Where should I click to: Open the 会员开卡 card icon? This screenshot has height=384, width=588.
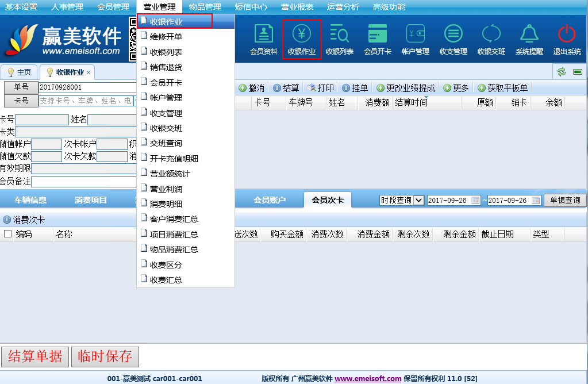tap(377, 39)
